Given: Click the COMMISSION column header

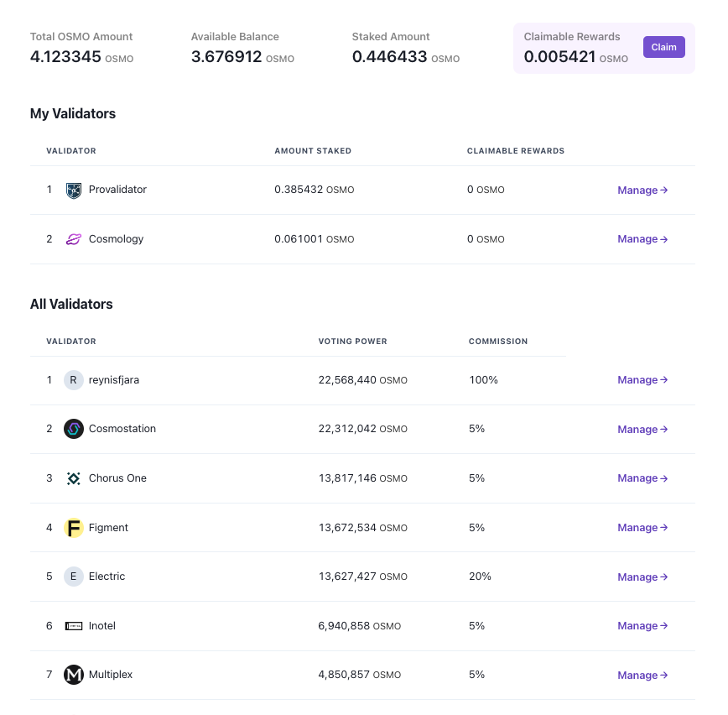Looking at the screenshot, I should (x=498, y=342).
